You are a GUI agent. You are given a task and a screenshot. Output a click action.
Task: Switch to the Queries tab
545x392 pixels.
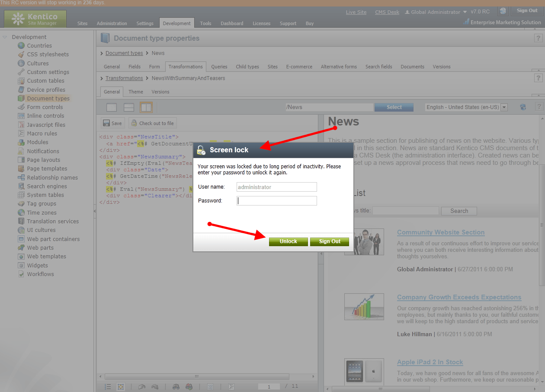coord(219,67)
